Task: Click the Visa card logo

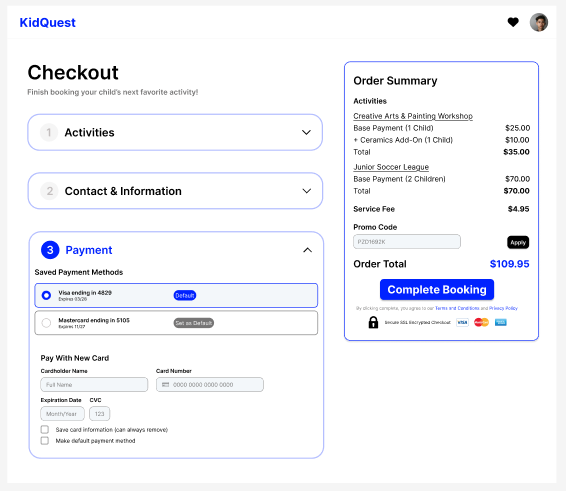Action: pyautogui.click(x=462, y=322)
